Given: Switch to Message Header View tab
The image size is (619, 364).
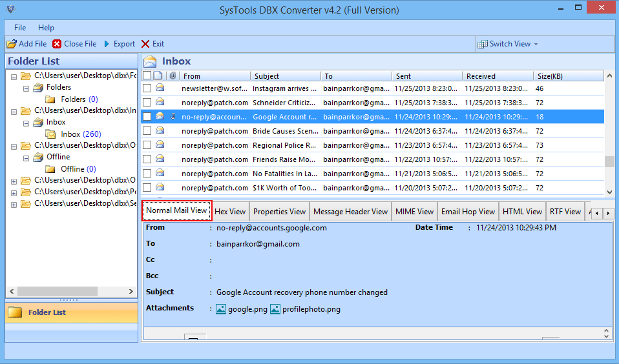Looking at the screenshot, I should (351, 212).
